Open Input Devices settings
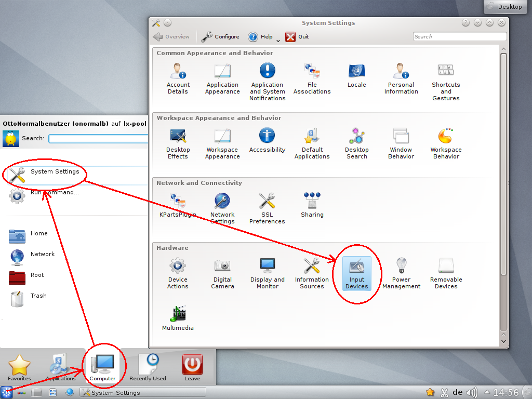Screen dimensions: 532x399 click(x=356, y=273)
